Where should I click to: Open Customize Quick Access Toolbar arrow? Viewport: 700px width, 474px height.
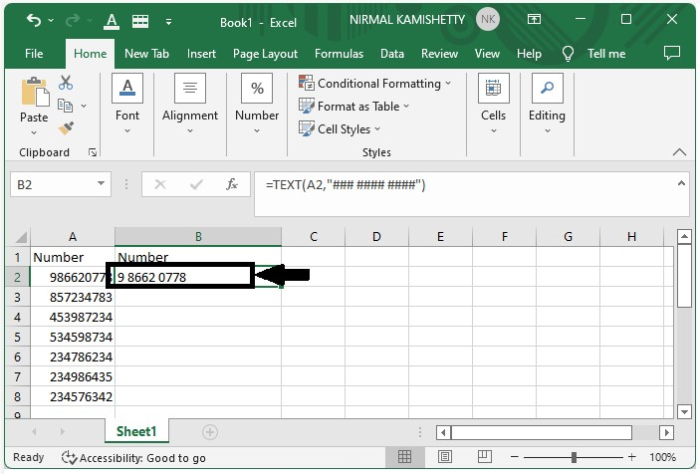168,21
